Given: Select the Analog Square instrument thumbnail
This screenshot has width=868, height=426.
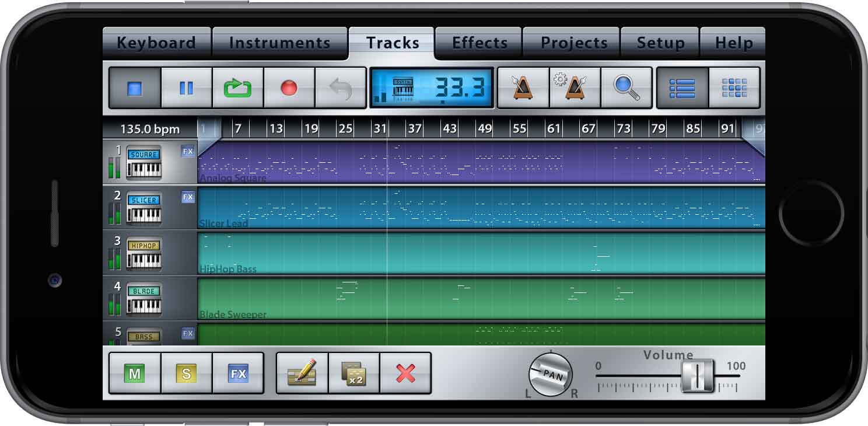Looking at the screenshot, I should 143,163.
